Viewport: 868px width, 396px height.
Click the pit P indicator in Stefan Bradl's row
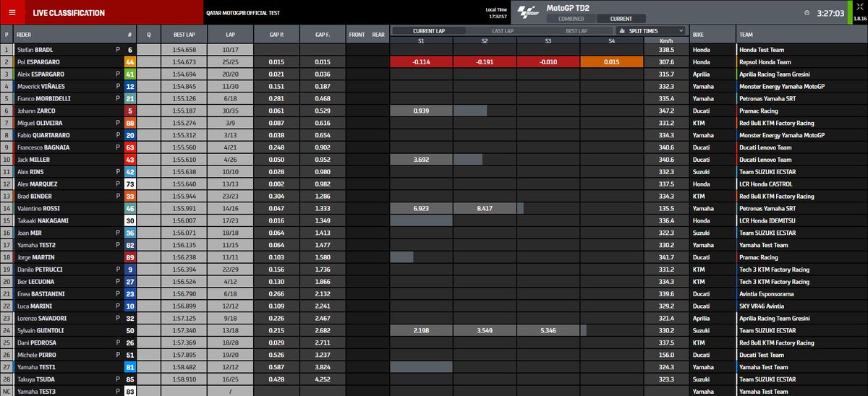tap(117, 51)
